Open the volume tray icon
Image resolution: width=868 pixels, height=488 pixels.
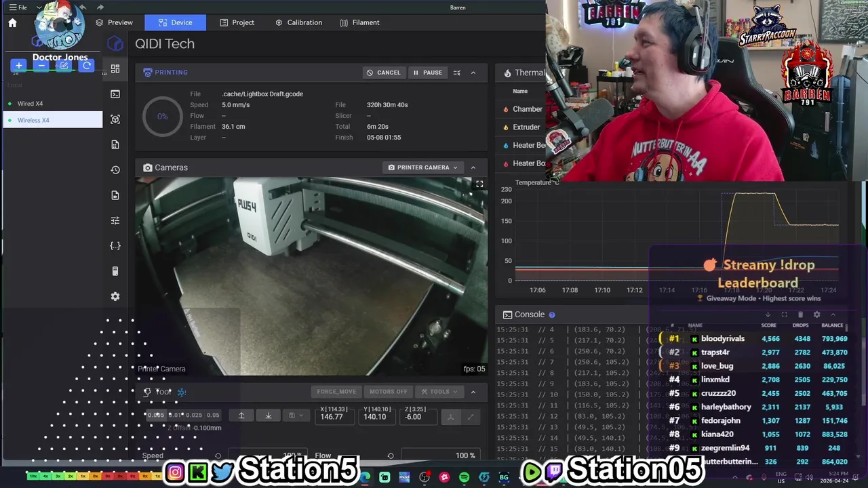tap(808, 477)
